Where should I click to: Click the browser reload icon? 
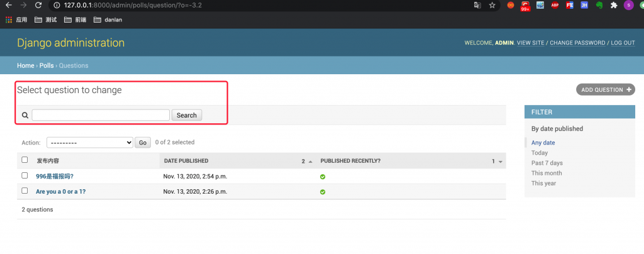tap(38, 5)
